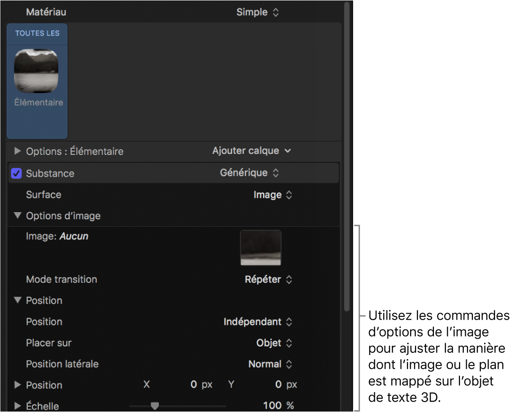Expand Options : Élémentaire disclosure triangle
This screenshot has width=532, height=412.
pyautogui.click(x=18, y=152)
